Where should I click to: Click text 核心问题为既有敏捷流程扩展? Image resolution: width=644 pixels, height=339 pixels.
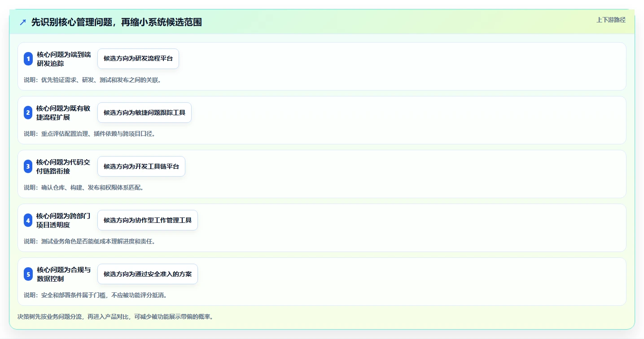[x=64, y=113]
